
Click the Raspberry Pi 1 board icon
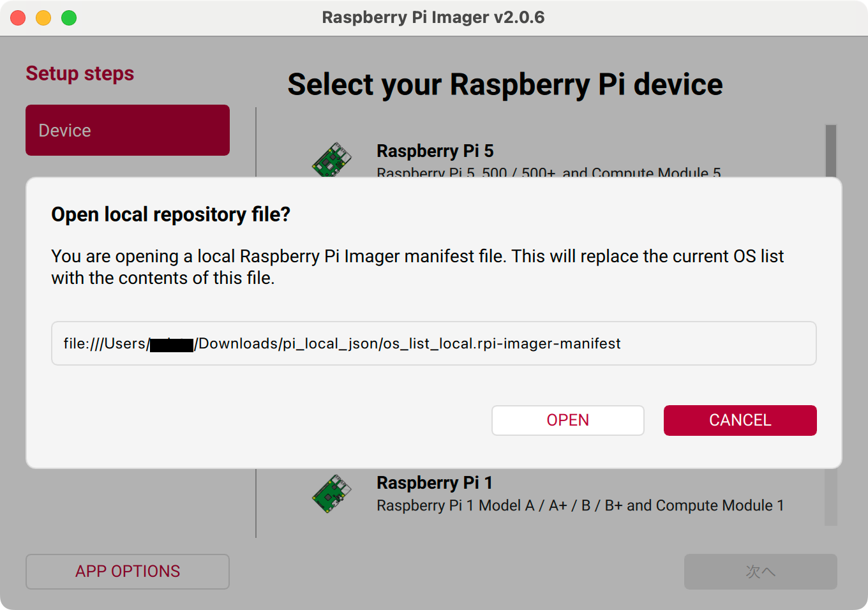332,494
